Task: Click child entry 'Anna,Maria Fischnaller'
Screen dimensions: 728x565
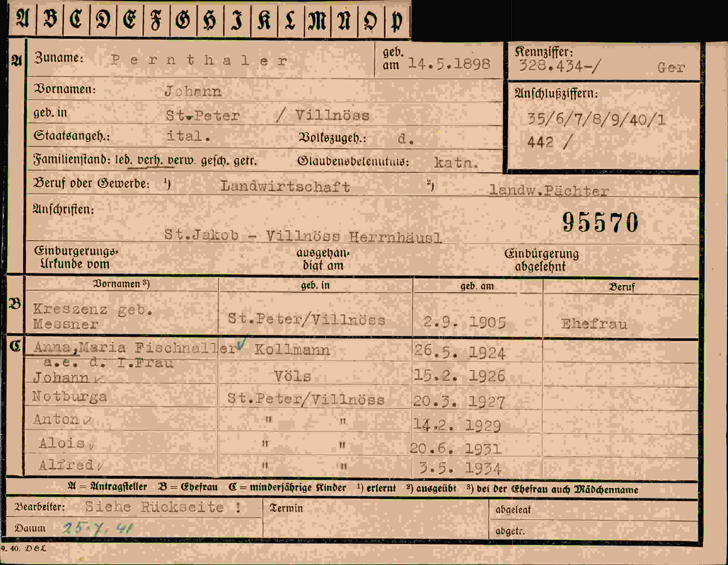Action: pyautogui.click(x=135, y=348)
